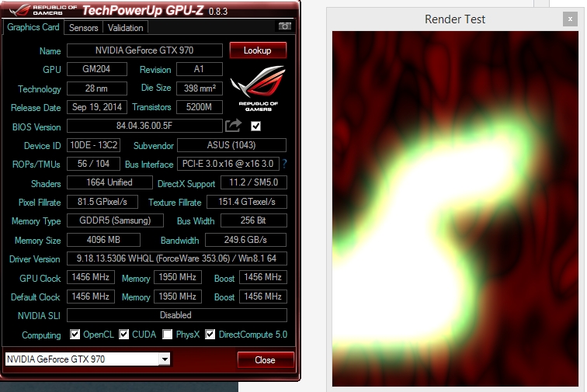This screenshot has height=392, width=587.
Task: Enable the PhysX checkbox
Action: tap(168, 335)
